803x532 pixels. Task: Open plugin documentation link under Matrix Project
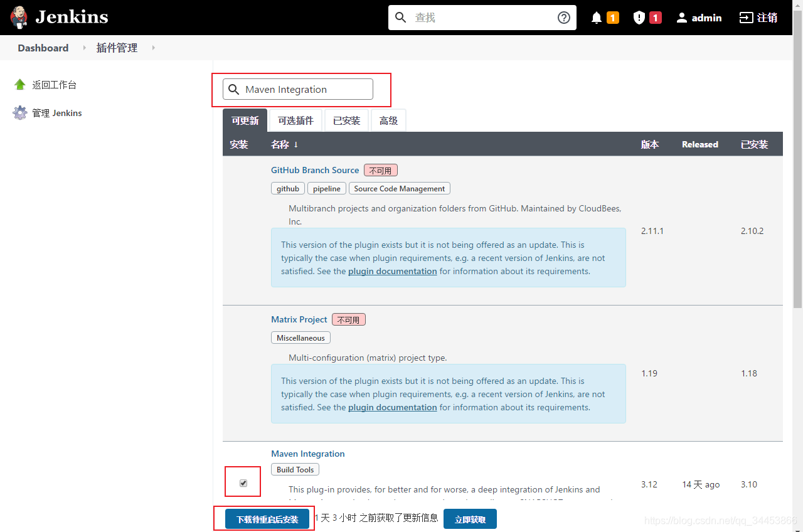[x=393, y=407]
